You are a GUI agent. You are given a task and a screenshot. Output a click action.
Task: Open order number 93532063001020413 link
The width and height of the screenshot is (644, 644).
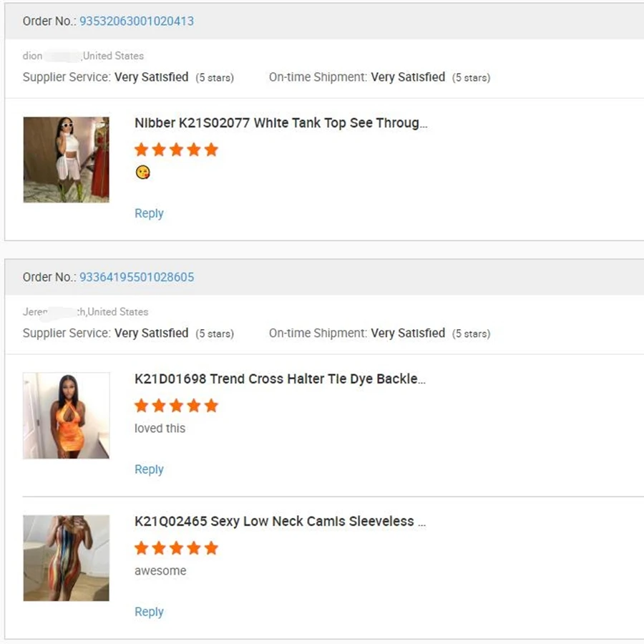(136, 21)
